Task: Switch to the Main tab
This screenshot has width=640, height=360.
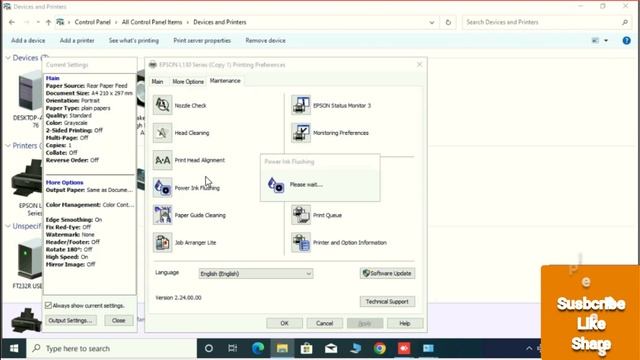Action: pos(158,82)
